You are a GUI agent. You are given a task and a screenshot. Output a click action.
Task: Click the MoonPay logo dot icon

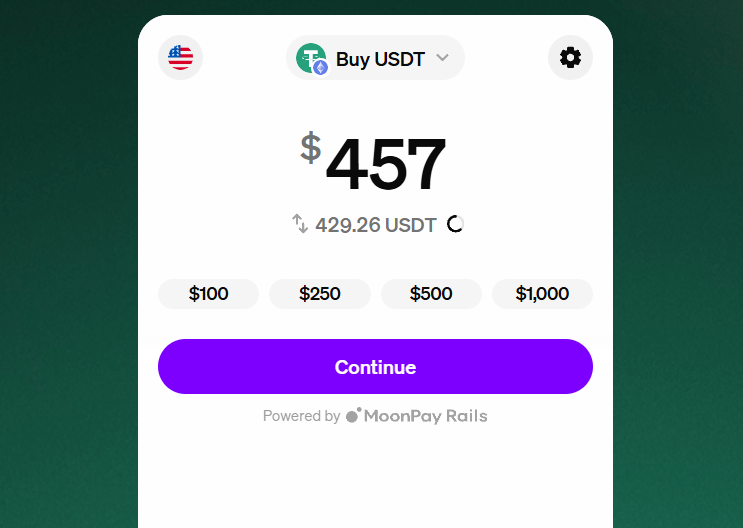353,415
